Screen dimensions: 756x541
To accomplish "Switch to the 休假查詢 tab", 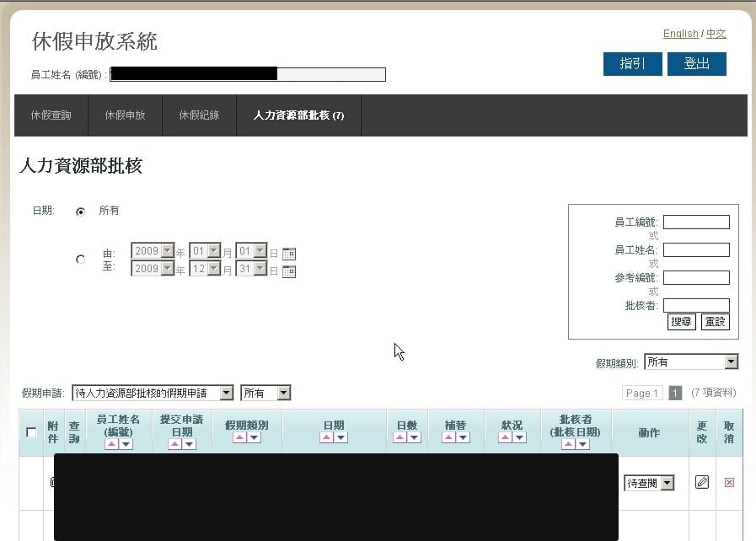I will coord(51,115).
